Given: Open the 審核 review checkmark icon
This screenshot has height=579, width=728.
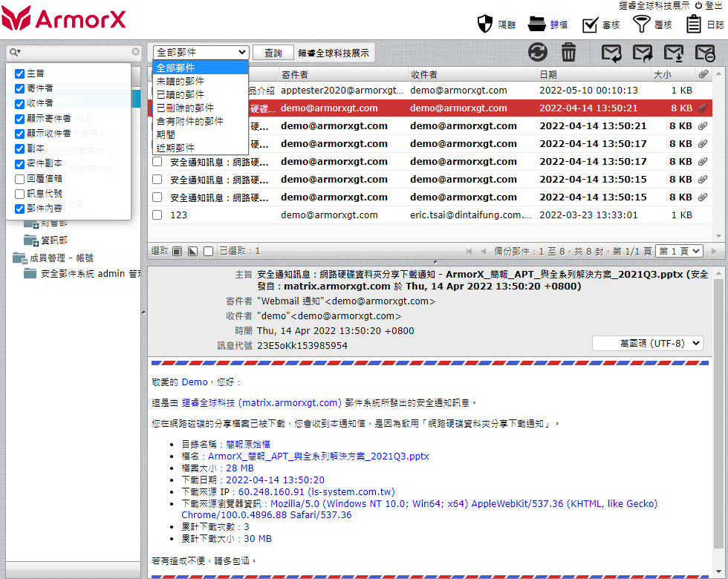Looking at the screenshot, I should point(590,24).
